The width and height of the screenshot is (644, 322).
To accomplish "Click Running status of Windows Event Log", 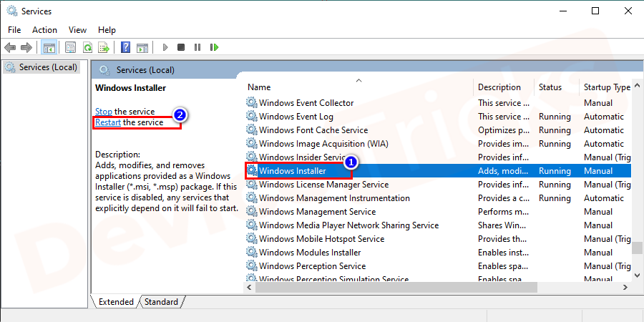I will (x=555, y=116).
